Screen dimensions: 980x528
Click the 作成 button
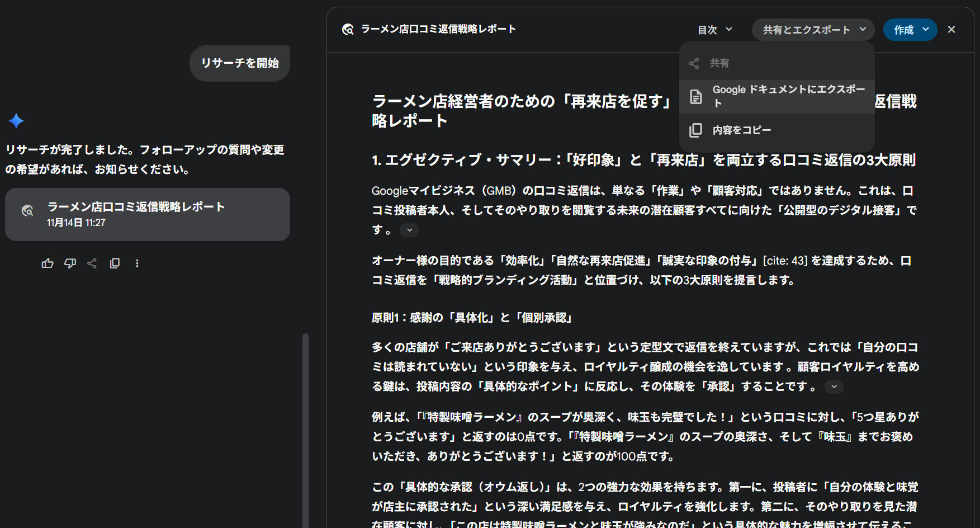(x=906, y=29)
